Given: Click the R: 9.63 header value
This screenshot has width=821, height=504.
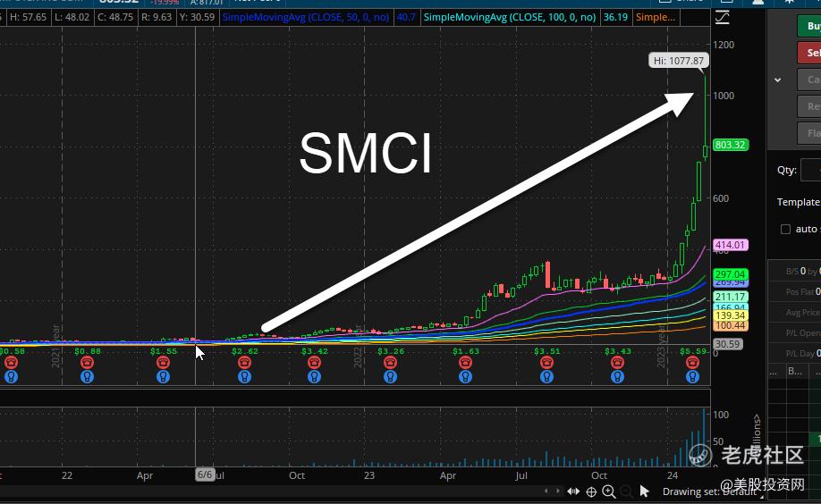Looking at the screenshot, I should tap(156, 17).
